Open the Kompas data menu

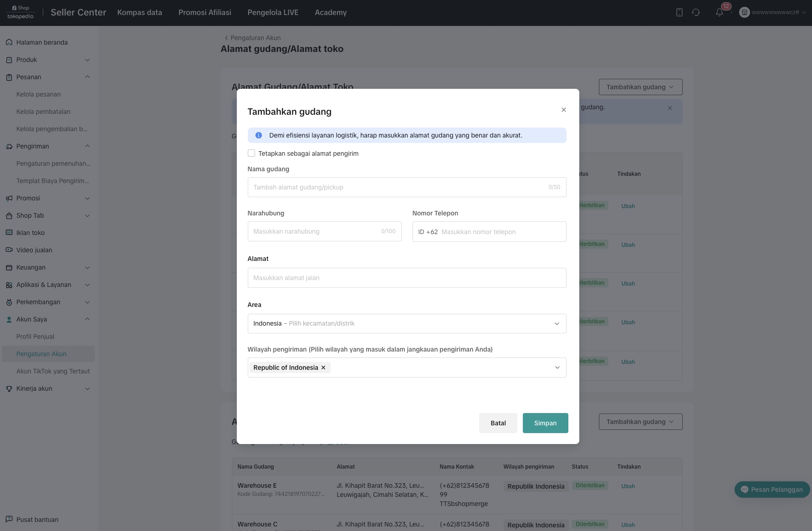[139, 13]
